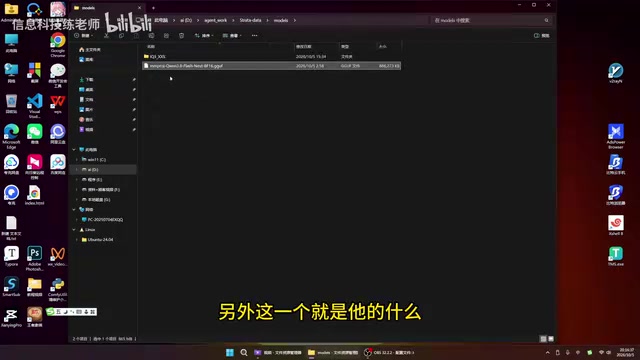Open the See more (…) toolbar menu
The width and height of the screenshot is (640, 360).
tap(254, 36)
